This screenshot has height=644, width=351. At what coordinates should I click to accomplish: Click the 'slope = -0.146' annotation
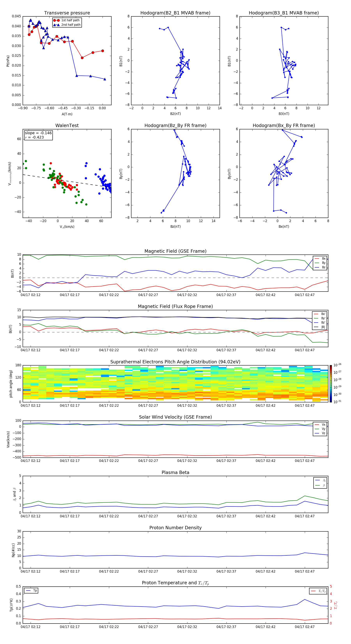[38, 133]
